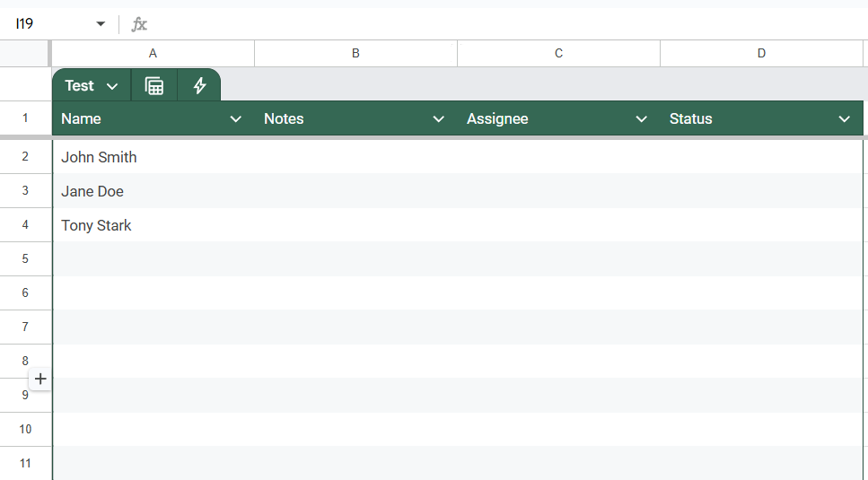The image size is (868, 480).
Task: Click the Name header text
Action: (81, 119)
